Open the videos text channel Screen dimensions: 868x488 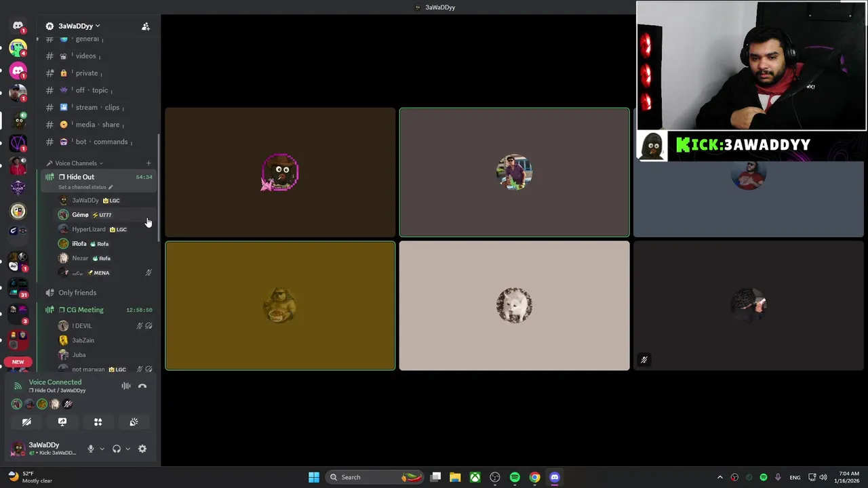click(97, 56)
